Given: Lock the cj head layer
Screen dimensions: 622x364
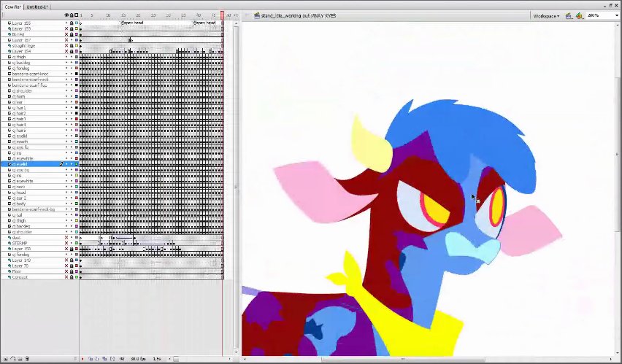Looking at the screenshot, I should 72,193.
